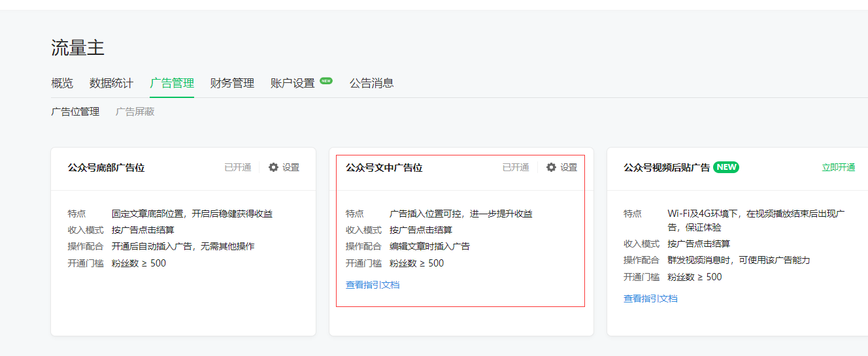Open 查看指引文档 in 公众号文中广告位 card

(373, 285)
